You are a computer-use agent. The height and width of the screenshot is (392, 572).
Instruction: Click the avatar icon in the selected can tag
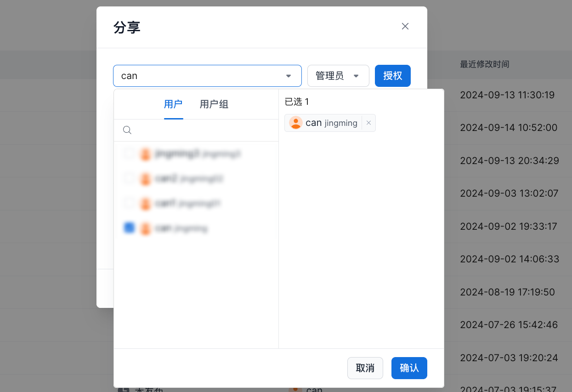296,123
